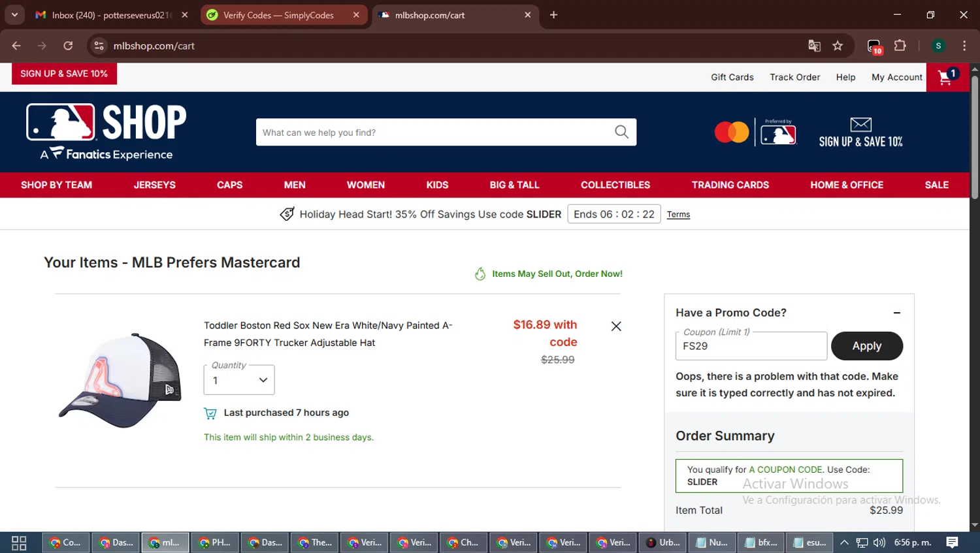
Task: Open the Chrome profile avatar S
Action: (x=938, y=46)
